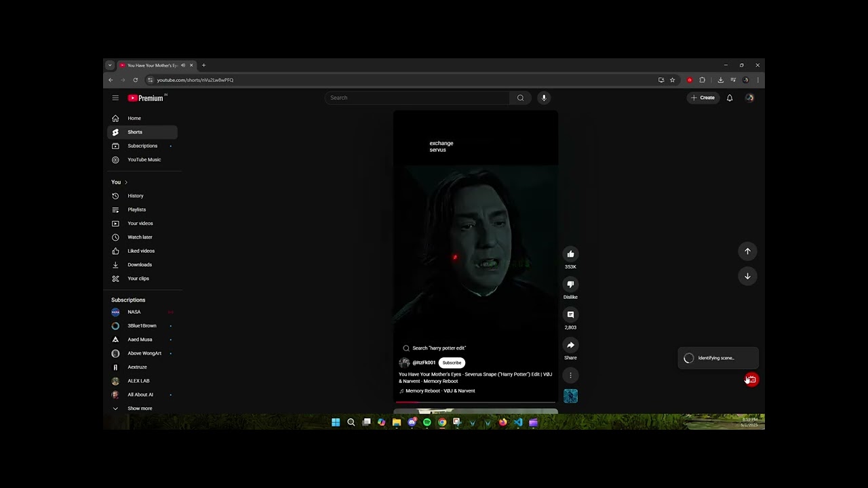Go to YouTube Premium home logo
The height and width of the screenshot is (488, 868).
point(146,98)
